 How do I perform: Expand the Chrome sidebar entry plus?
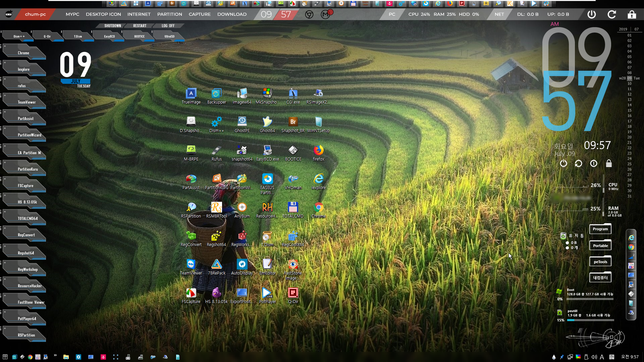coord(5,46)
